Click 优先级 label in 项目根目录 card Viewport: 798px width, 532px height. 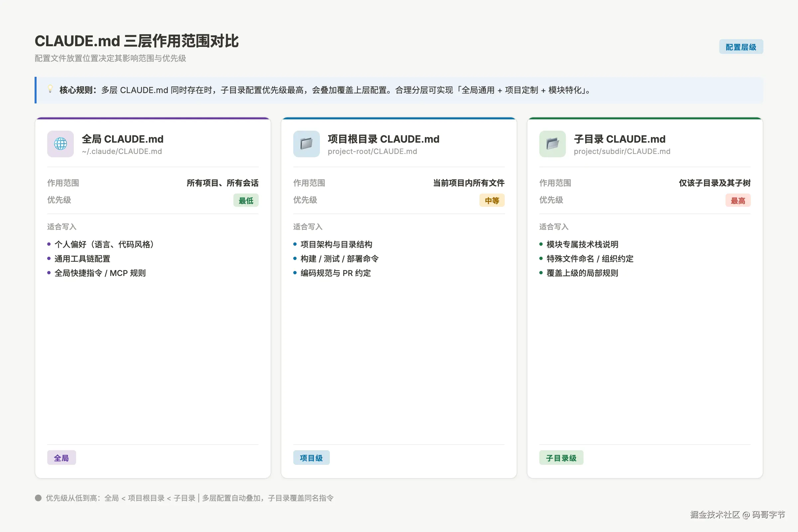pos(305,200)
